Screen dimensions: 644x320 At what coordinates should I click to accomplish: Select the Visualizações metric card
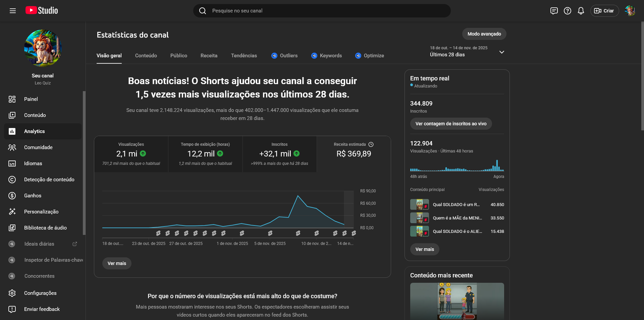pyautogui.click(x=131, y=154)
